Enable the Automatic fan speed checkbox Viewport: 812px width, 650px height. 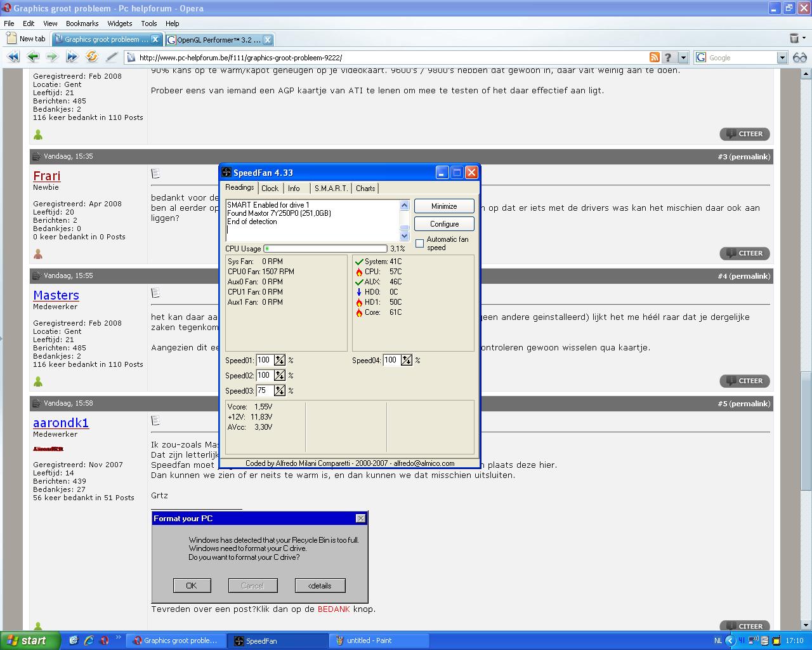click(419, 243)
